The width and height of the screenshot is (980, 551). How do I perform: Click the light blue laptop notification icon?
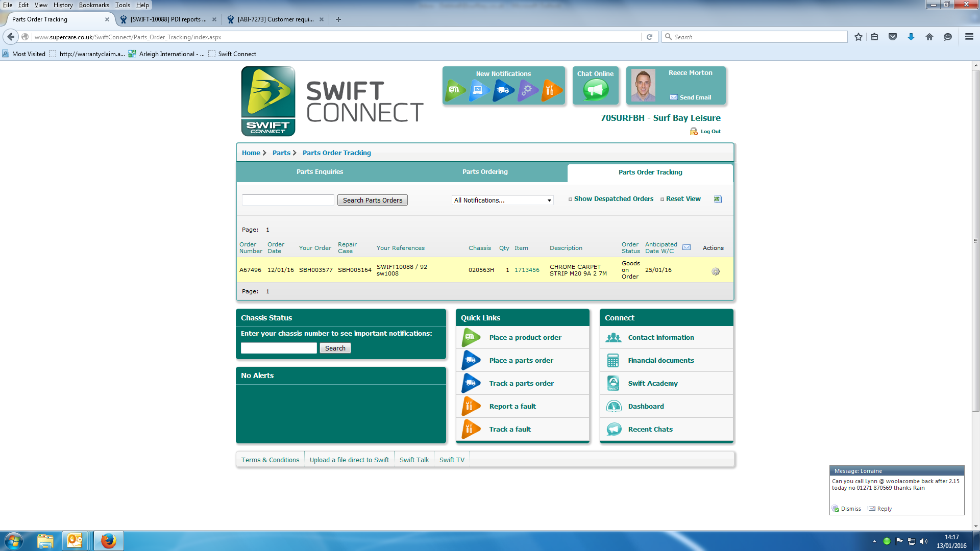479,90
